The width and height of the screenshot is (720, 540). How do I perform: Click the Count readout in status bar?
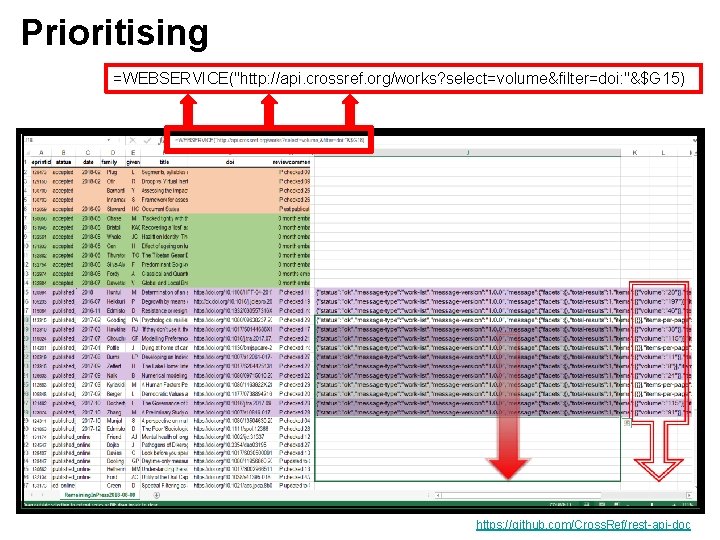(x=559, y=504)
